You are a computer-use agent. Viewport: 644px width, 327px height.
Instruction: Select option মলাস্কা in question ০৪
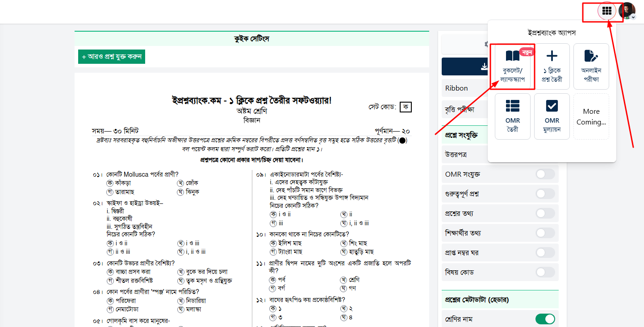click(190, 309)
